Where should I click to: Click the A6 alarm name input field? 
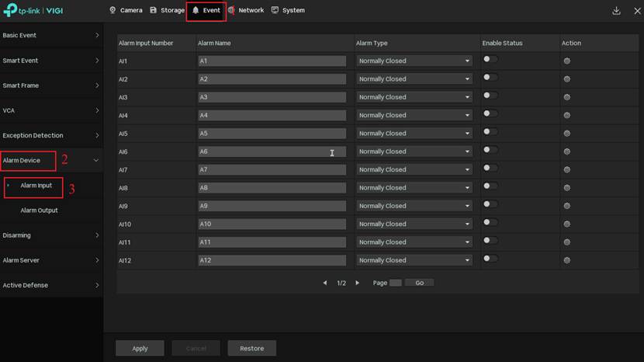pos(272,151)
